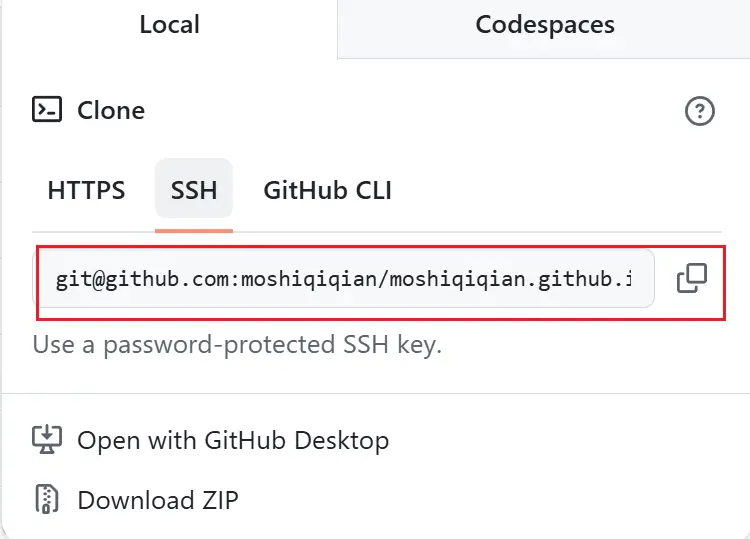Click the orange underline beneath SSH
Screen dimensions: 750x539
(x=194, y=230)
